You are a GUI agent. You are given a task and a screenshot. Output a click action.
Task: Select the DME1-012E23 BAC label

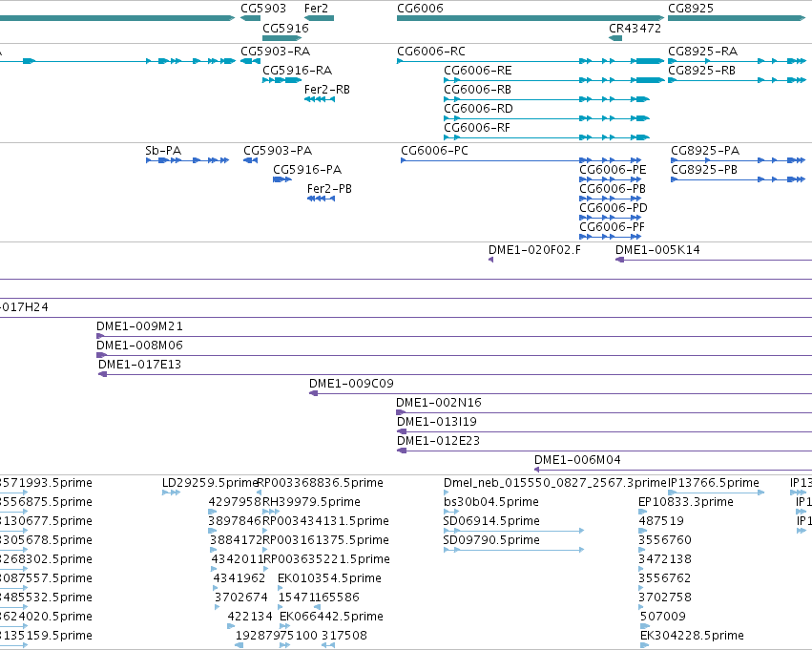click(438, 441)
